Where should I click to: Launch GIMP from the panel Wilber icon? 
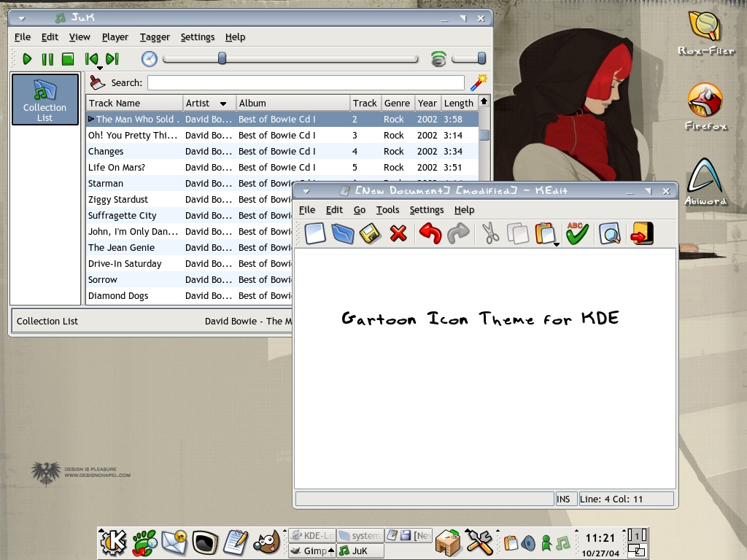(x=266, y=542)
